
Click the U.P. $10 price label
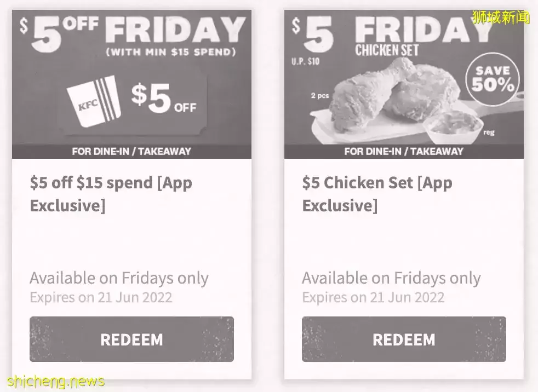pos(305,61)
